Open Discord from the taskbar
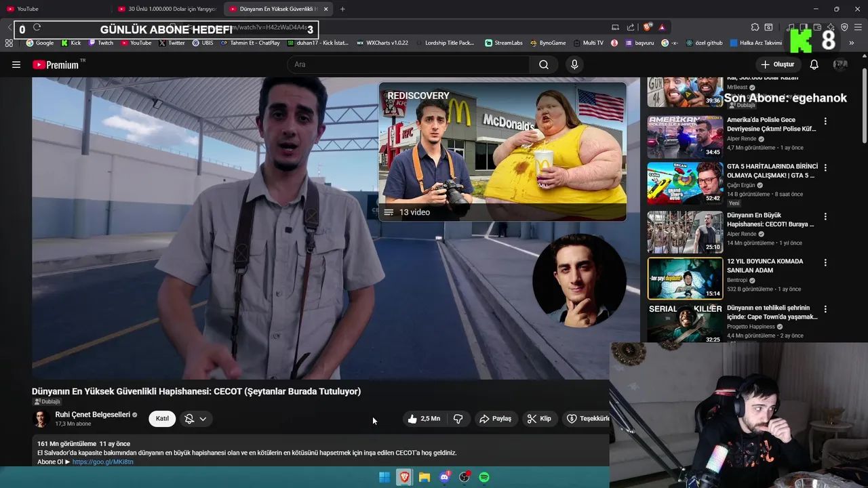The height and width of the screenshot is (488, 868). 444,477
